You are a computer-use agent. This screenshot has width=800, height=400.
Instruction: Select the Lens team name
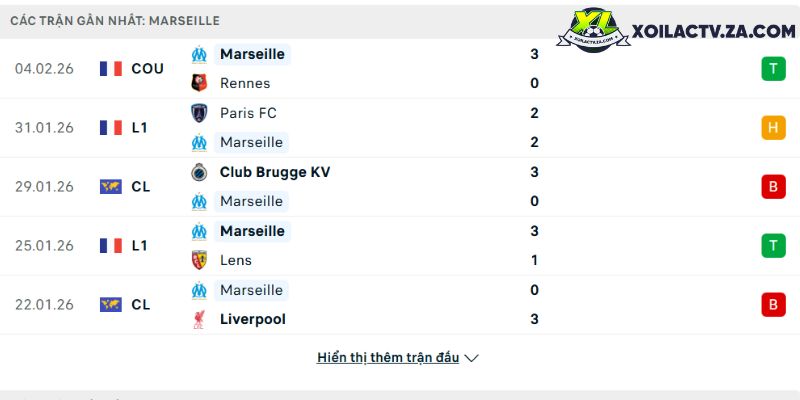[235, 260]
